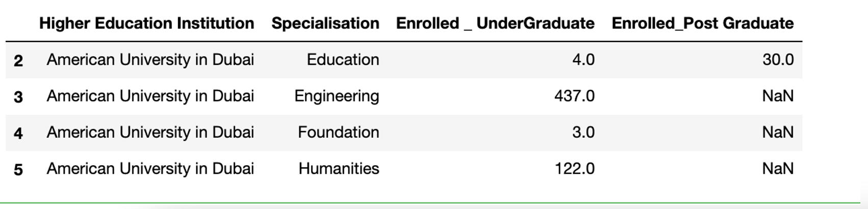The image size is (868, 209).
Task: Click the post graduate value 30.0
Action: (x=778, y=60)
